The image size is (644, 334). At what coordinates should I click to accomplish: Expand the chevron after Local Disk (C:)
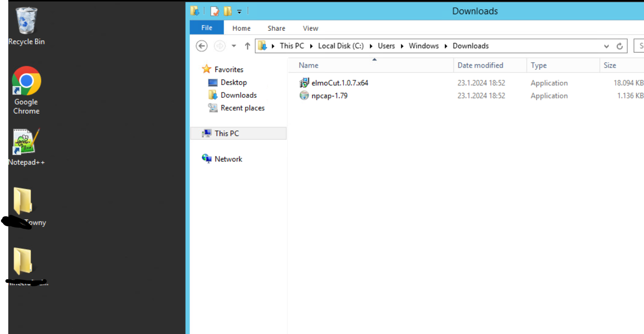point(371,46)
